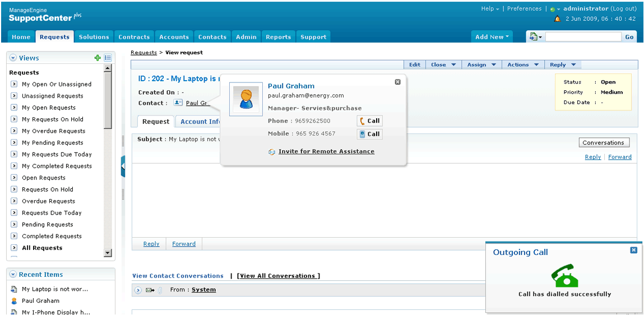The height and width of the screenshot is (315, 644).
Task: Click the Edit request button
Action: [x=415, y=65]
